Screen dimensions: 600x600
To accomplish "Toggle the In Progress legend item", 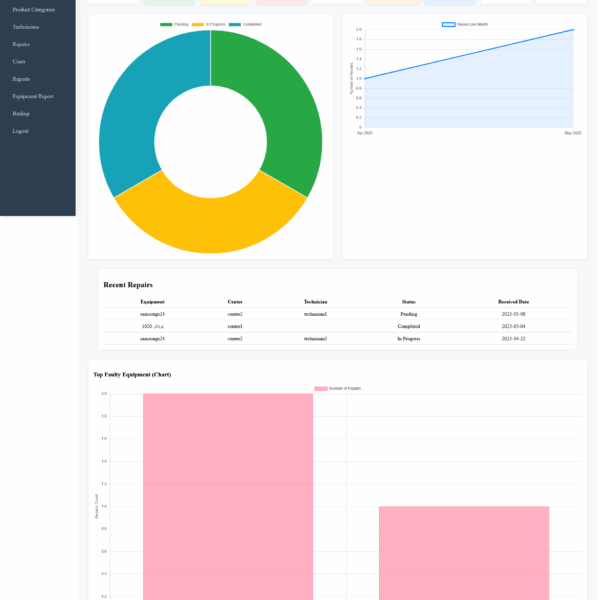I will (209, 24).
